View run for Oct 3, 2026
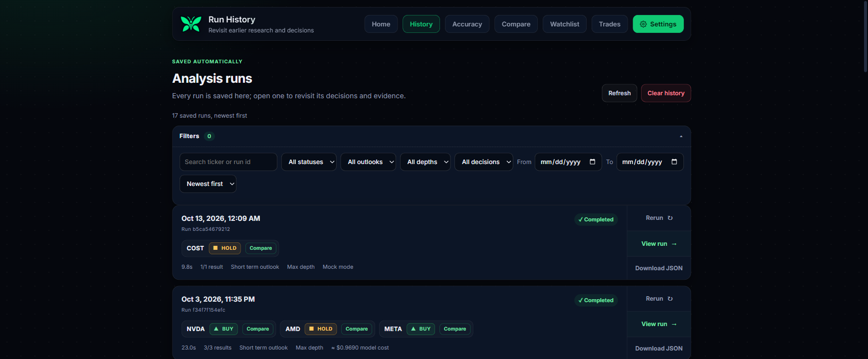The image size is (868, 359). [659, 324]
